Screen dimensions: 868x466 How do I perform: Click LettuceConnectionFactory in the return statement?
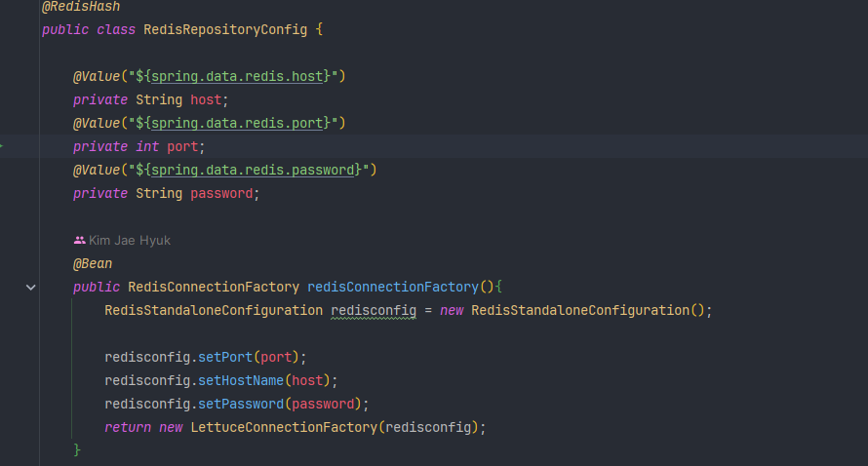(x=284, y=427)
